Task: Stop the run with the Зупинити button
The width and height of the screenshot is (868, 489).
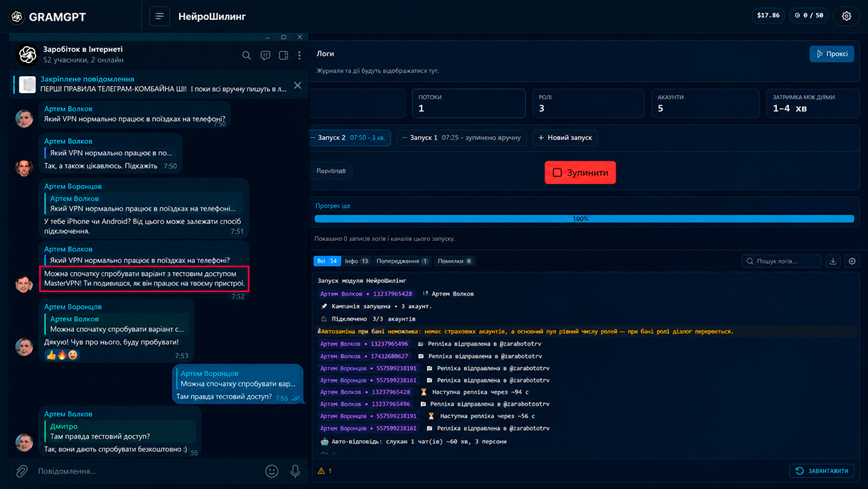Action: [x=580, y=173]
